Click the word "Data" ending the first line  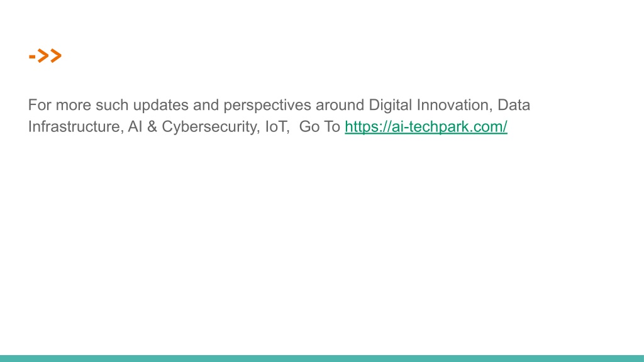[x=514, y=105]
